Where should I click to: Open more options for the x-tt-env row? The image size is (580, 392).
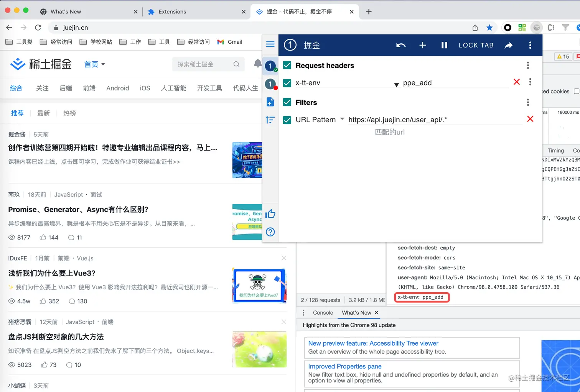[530, 82]
